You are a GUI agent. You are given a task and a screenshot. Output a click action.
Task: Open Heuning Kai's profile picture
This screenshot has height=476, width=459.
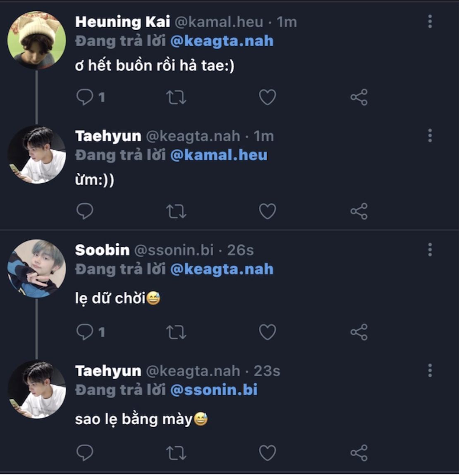36,40
